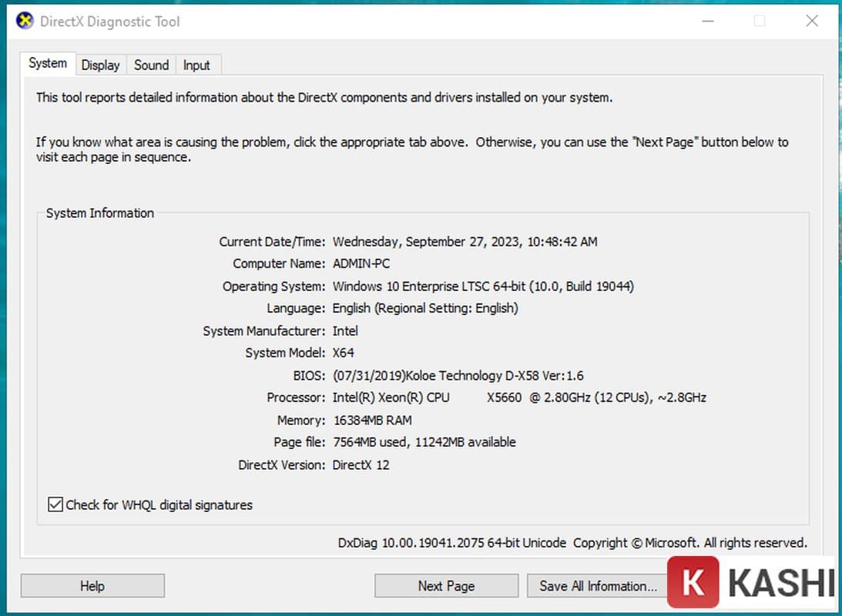Click the greyed-out maximize window button
The image size is (842, 616).
(759, 21)
